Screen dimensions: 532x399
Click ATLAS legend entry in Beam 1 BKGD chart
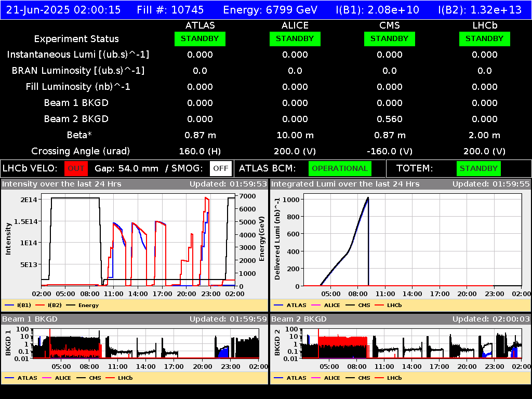coord(21,378)
